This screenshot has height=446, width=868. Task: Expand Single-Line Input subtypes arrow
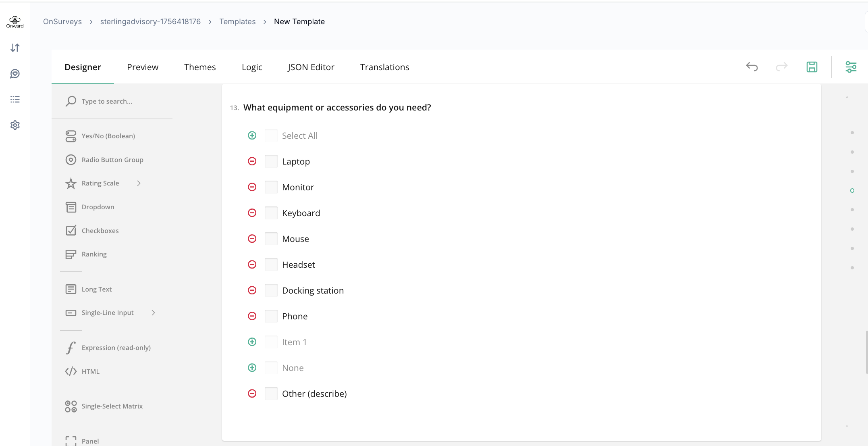point(153,313)
